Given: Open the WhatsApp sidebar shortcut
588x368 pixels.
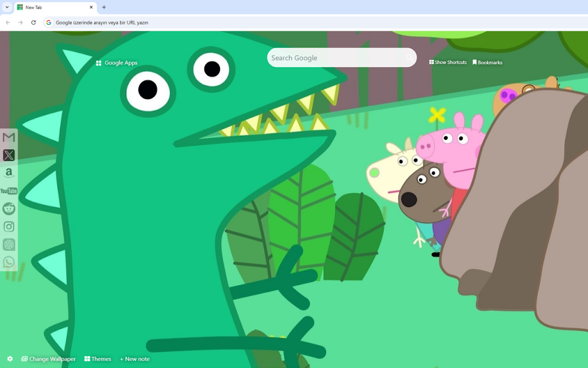Looking at the screenshot, I should (x=9, y=262).
